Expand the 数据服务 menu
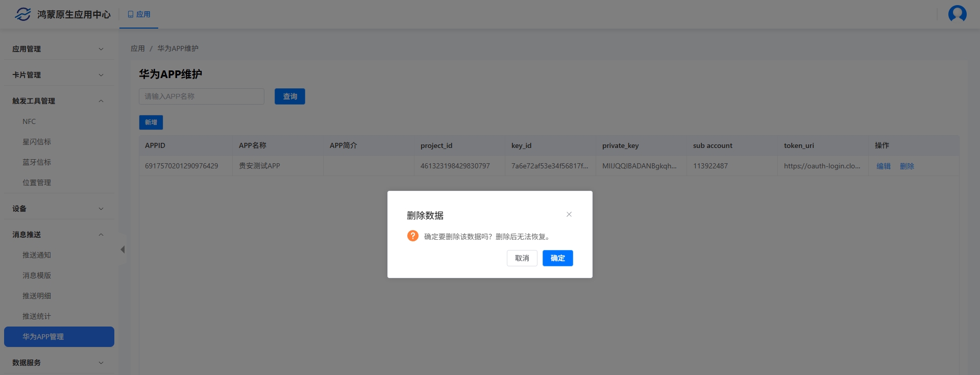 [59, 363]
